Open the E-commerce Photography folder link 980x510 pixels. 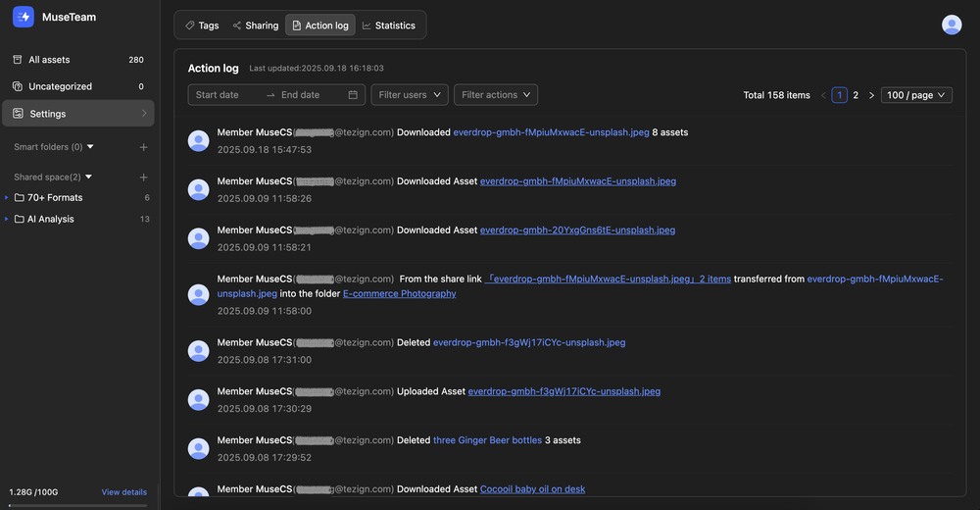pyautogui.click(x=399, y=293)
